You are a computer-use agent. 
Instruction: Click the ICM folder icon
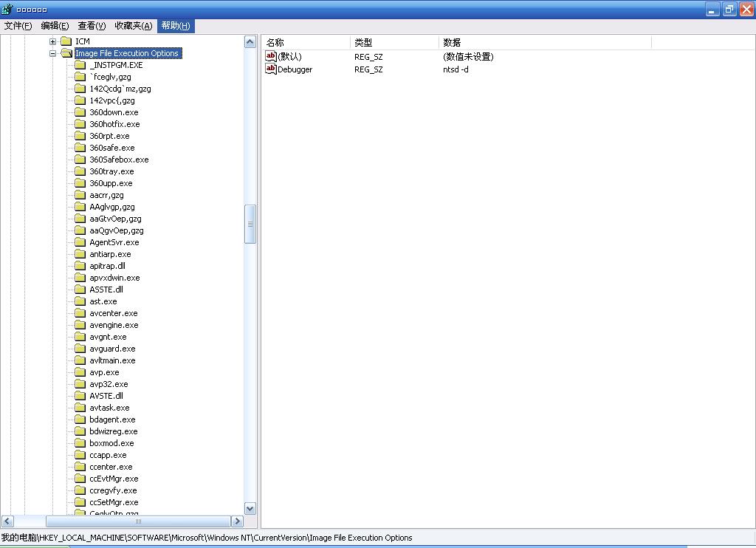(x=66, y=41)
